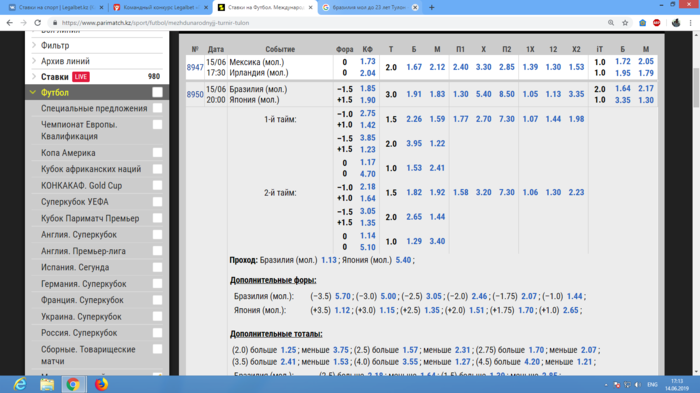Select draw odds 5.40 for Бразилия–Япония
This screenshot has width=700, height=393.
[483, 94]
